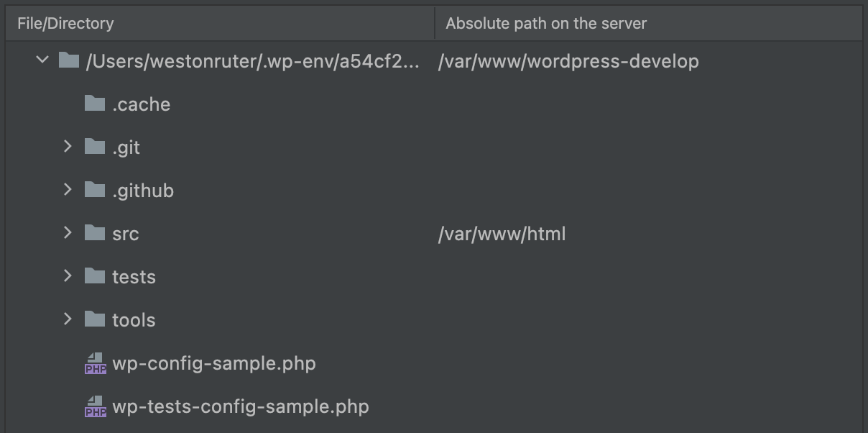Click the File/Directory column header
The image size is (868, 433).
click(65, 23)
